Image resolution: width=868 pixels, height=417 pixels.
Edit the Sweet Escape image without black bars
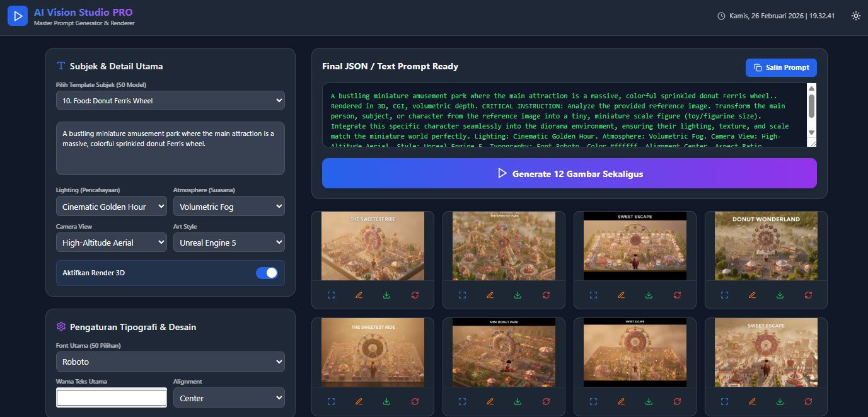[752, 401]
